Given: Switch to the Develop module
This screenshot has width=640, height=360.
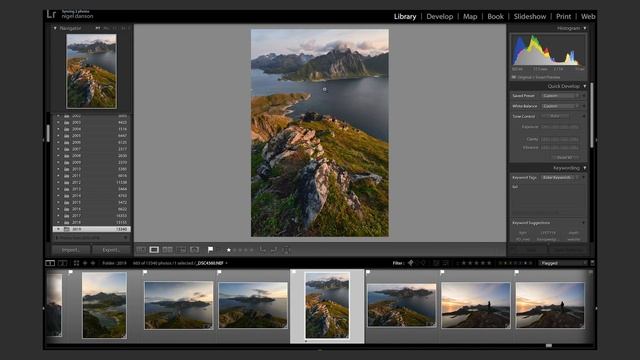Looking at the screenshot, I should 440,17.
